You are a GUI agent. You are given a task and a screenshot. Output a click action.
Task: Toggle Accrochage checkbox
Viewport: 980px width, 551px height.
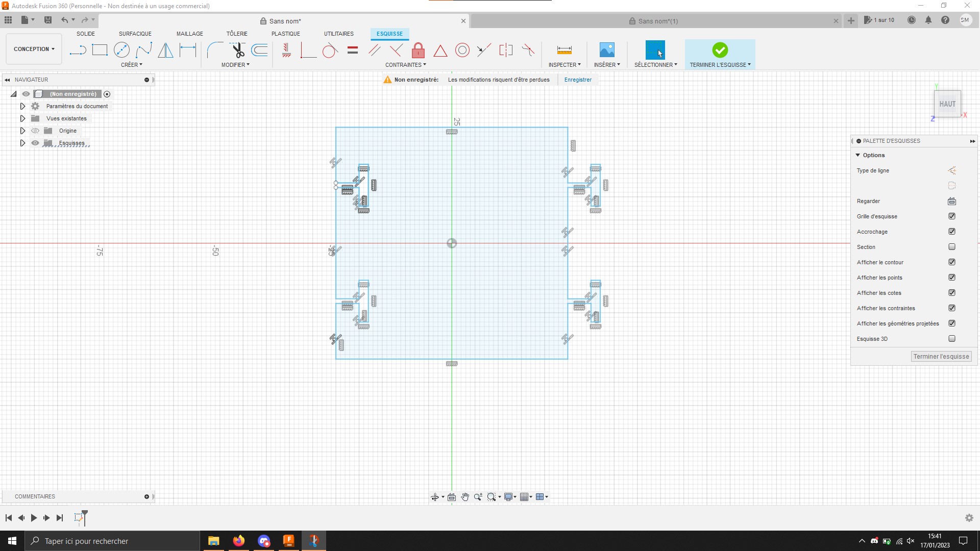pos(952,232)
